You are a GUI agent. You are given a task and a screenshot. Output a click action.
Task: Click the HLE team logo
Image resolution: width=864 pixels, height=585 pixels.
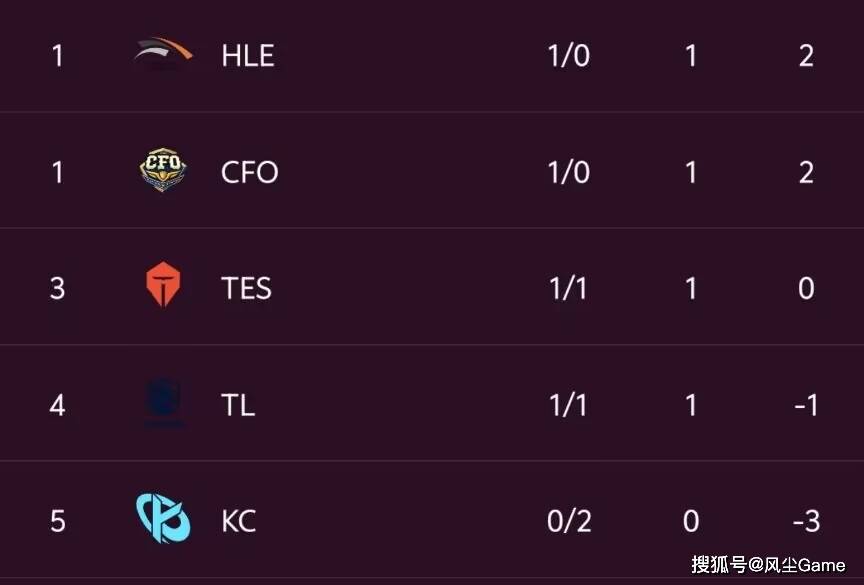tap(162, 54)
